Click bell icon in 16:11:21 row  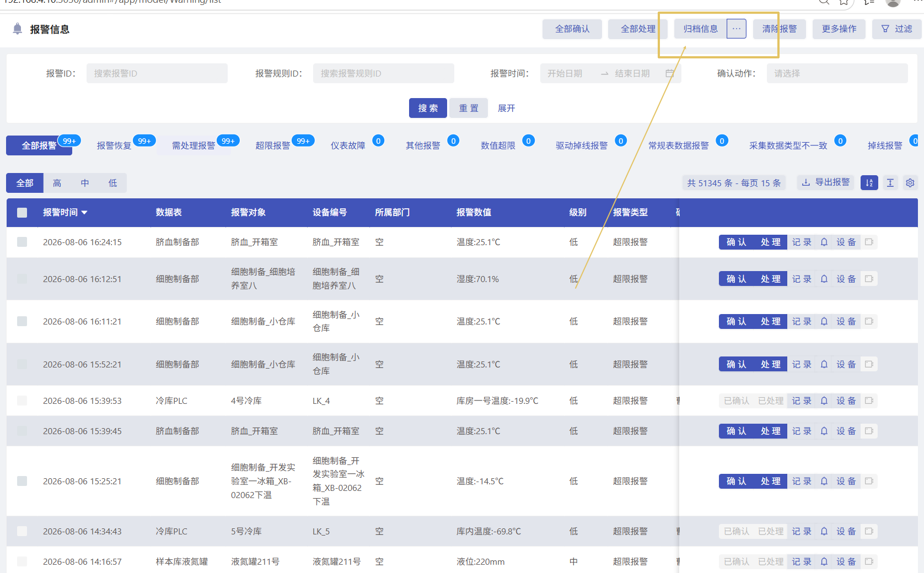[824, 321]
